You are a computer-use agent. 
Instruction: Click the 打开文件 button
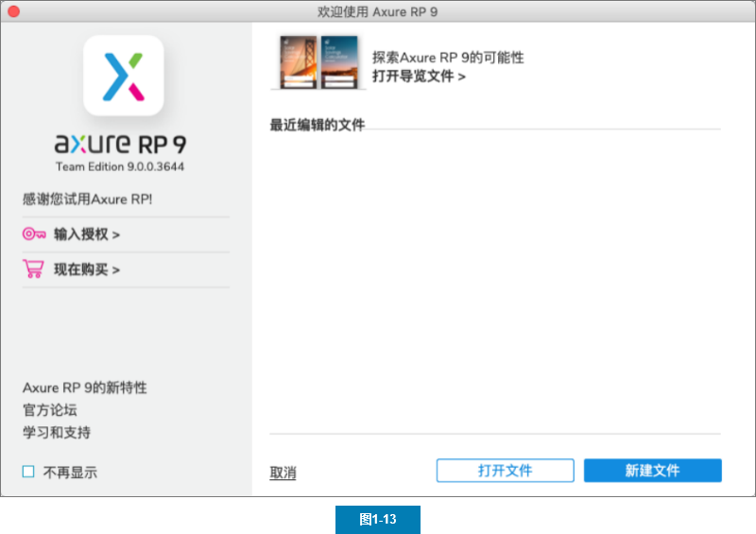(506, 471)
